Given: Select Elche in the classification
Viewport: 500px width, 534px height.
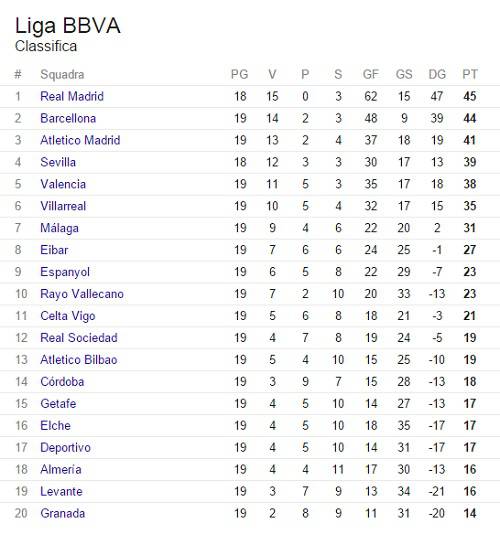Looking at the screenshot, I should pos(56,426).
